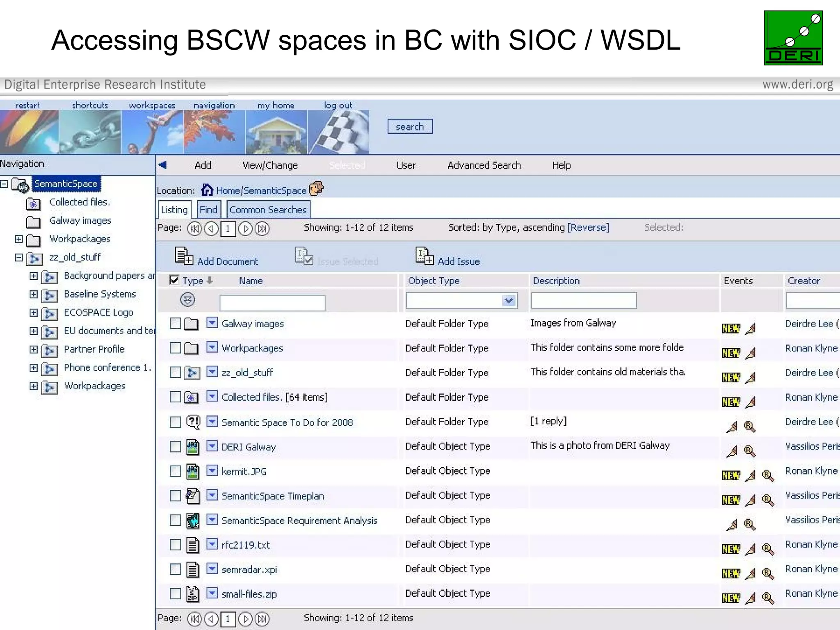840x630 pixels.
Task: Click the Description filter input field
Action: click(584, 300)
